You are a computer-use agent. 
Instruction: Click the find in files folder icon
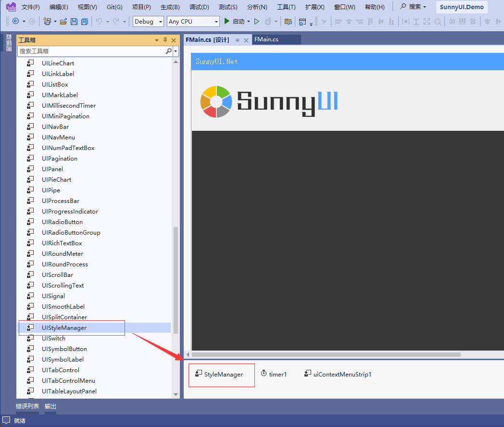[x=289, y=22]
